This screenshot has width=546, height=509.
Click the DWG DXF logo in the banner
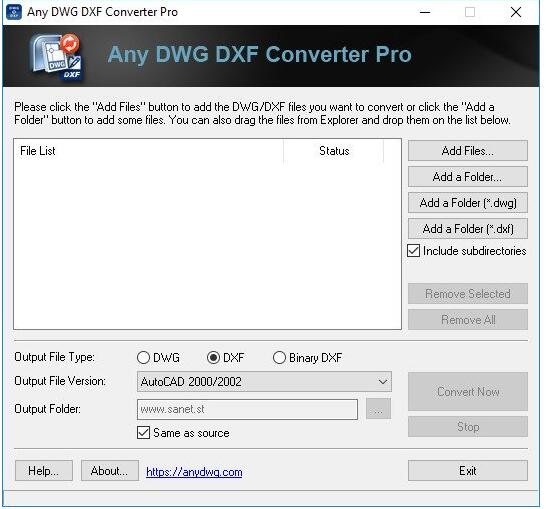56,57
